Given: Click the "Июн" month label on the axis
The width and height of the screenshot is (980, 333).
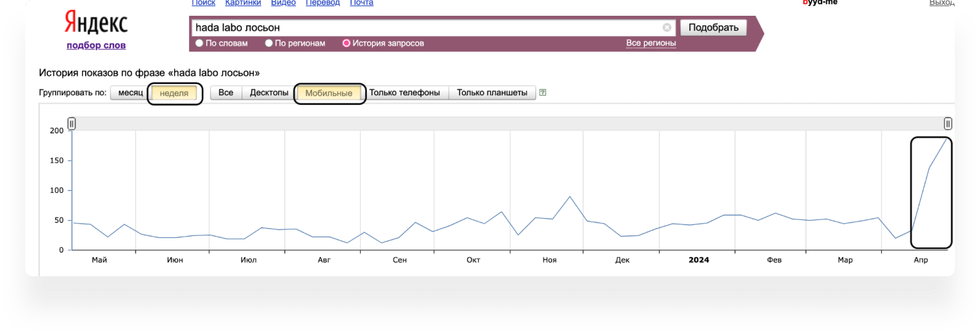Looking at the screenshot, I should (x=175, y=260).
